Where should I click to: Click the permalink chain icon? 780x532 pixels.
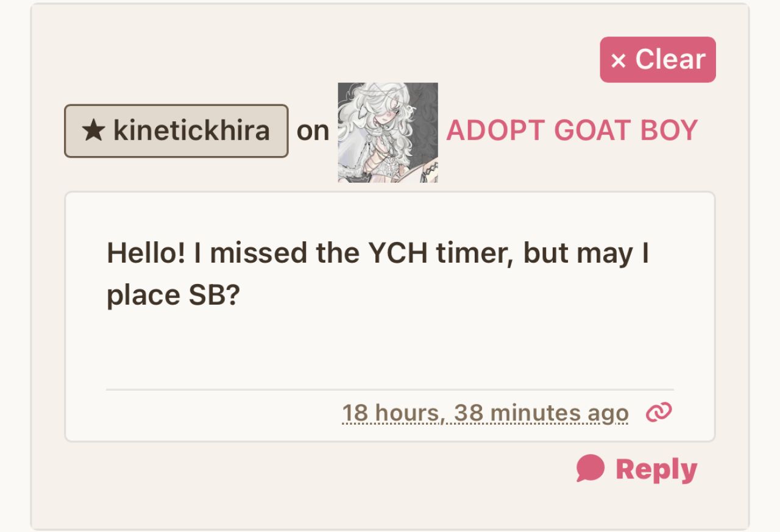[x=659, y=413]
